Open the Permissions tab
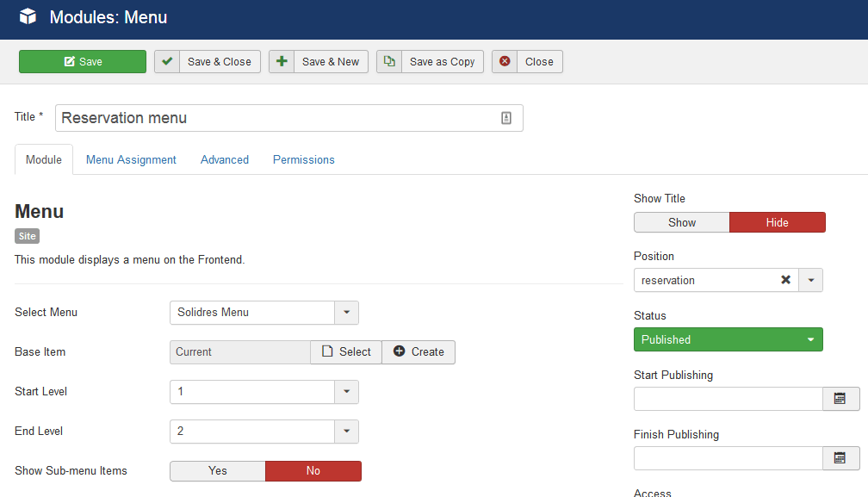 coord(303,159)
